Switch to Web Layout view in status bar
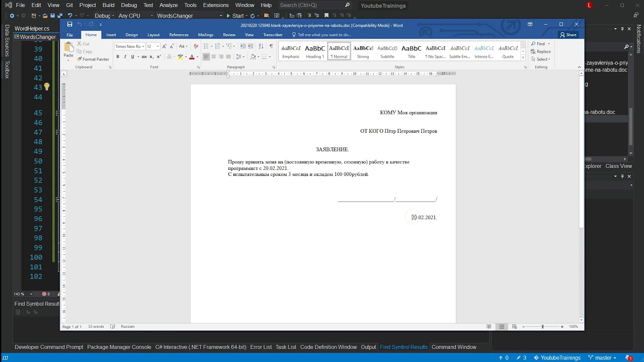Viewport: 644px width, 362px height. coord(514,327)
